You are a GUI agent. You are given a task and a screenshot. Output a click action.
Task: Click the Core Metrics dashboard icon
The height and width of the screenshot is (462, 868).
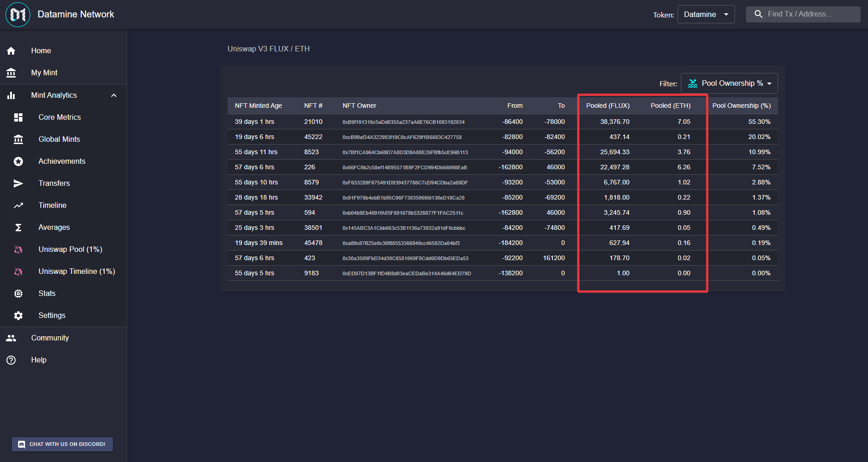point(18,117)
